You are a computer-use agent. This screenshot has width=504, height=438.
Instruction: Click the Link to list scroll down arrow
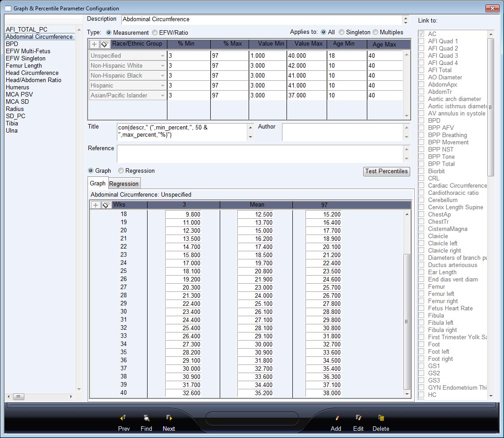(x=490, y=396)
